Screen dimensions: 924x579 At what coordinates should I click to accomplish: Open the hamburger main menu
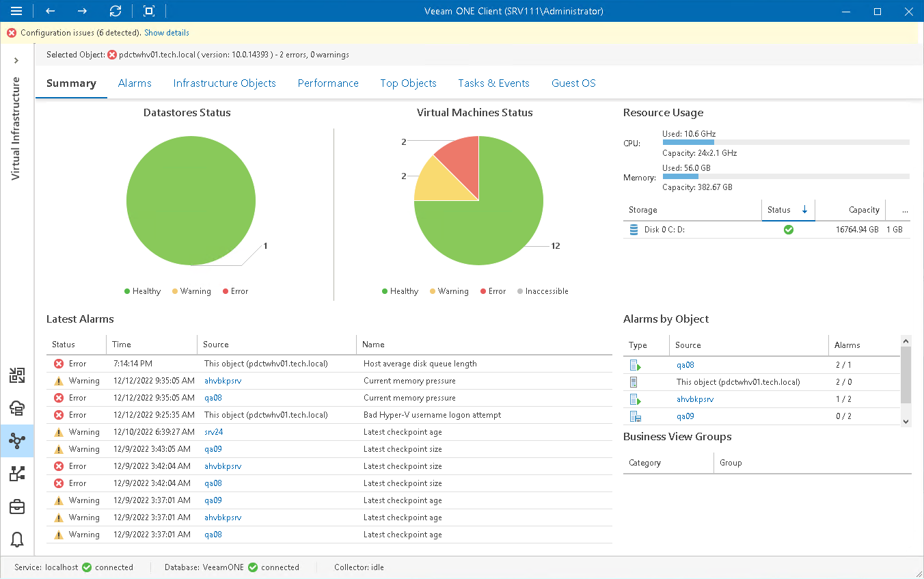pyautogui.click(x=16, y=11)
